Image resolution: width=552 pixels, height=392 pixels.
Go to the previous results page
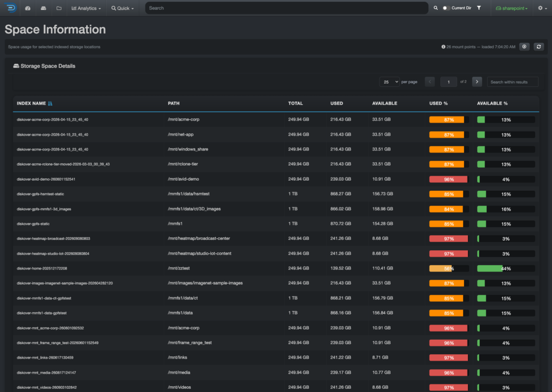[x=430, y=82]
